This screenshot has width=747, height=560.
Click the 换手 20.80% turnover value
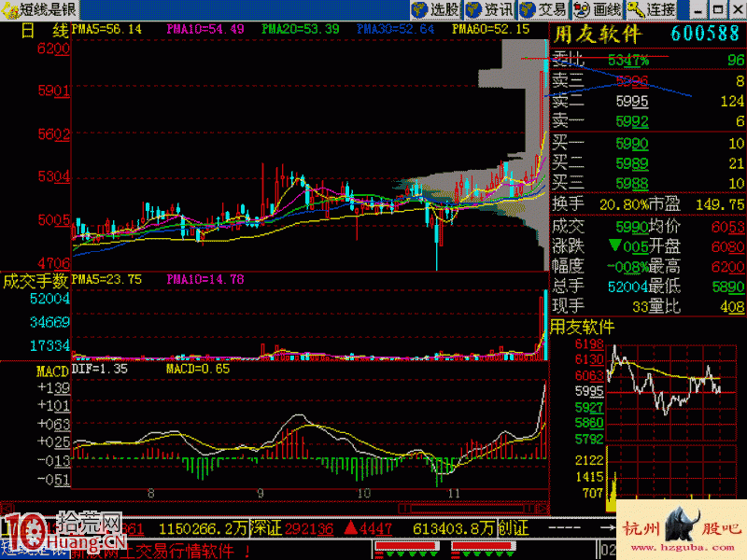click(x=623, y=204)
